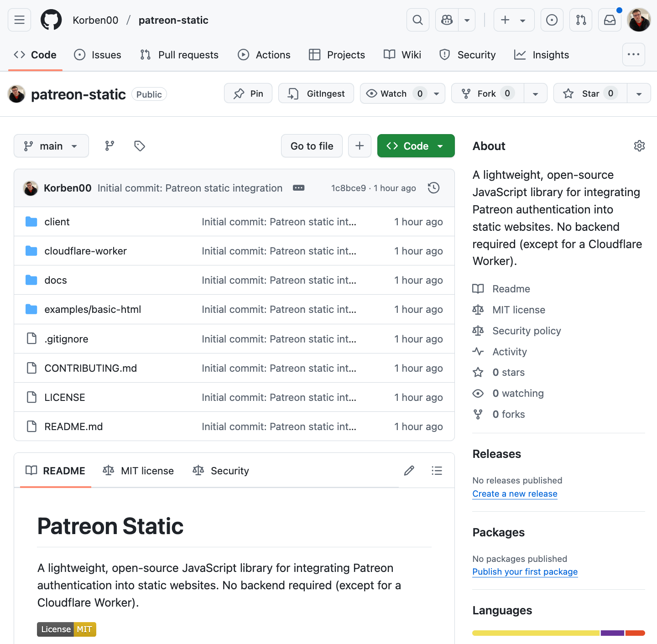Image resolution: width=657 pixels, height=644 pixels.
Task: Fork the patreon-static repository
Action: (x=487, y=93)
